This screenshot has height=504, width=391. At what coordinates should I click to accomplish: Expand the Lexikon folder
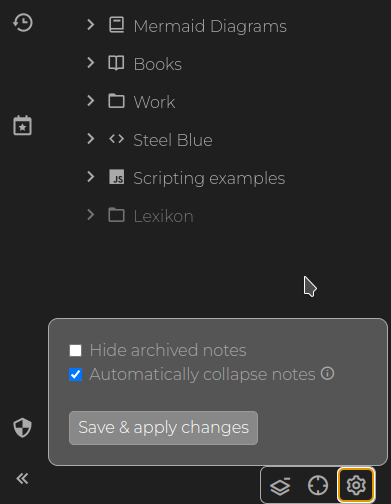click(90, 215)
